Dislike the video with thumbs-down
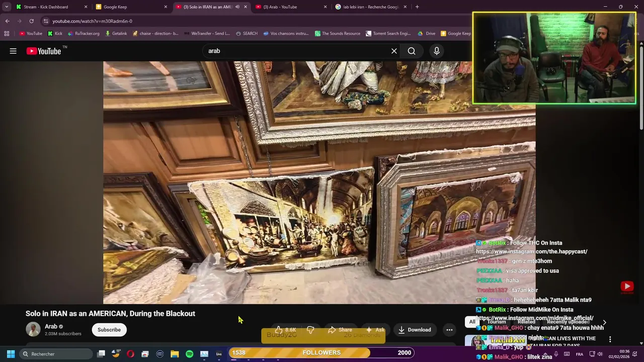Screen dimensions: 644x362 coord(310,330)
